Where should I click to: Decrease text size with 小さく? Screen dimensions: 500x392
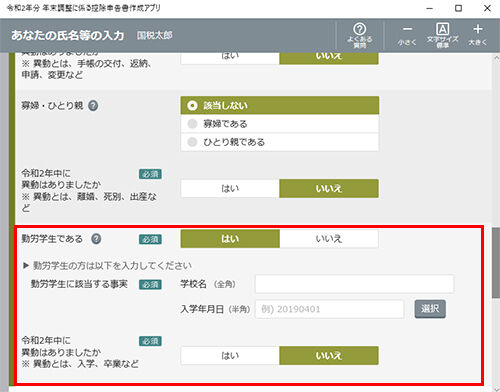coord(407,35)
